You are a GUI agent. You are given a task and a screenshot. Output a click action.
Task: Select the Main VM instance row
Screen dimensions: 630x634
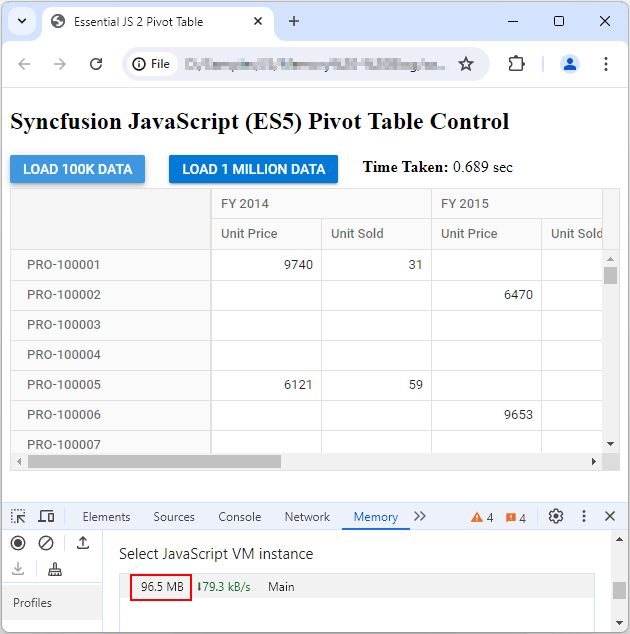357,586
